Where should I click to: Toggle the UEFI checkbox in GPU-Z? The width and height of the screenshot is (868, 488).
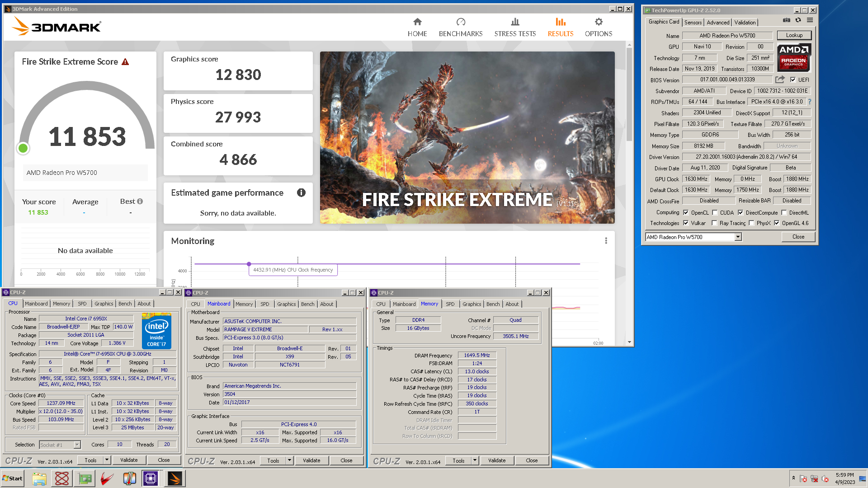click(x=793, y=80)
